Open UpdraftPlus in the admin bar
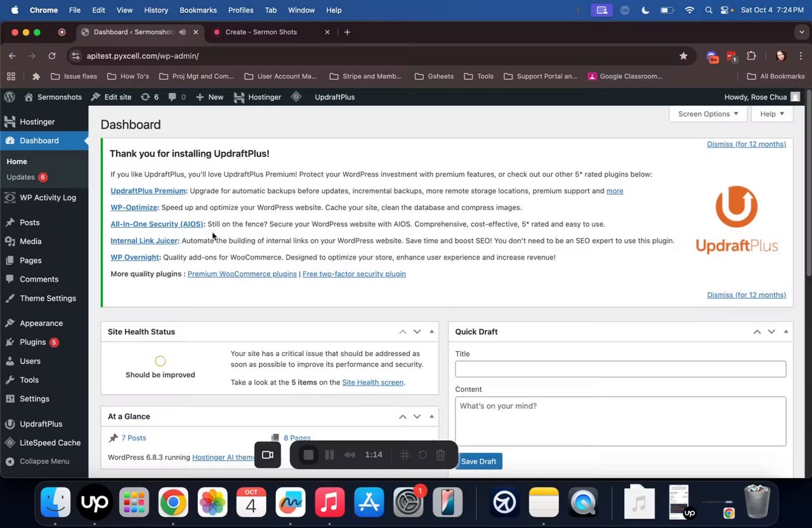This screenshot has height=528, width=812. tap(334, 97)
